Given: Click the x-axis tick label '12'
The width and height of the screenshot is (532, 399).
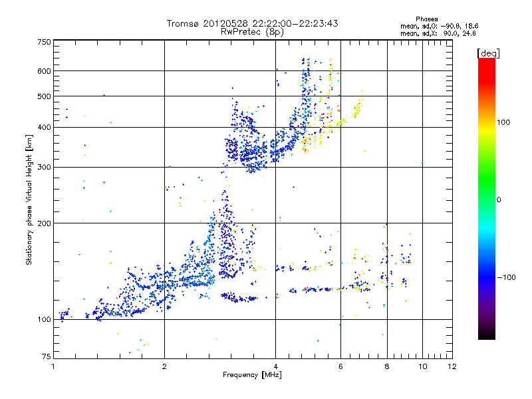Looking at the screenshot, I should click(452, 366).
